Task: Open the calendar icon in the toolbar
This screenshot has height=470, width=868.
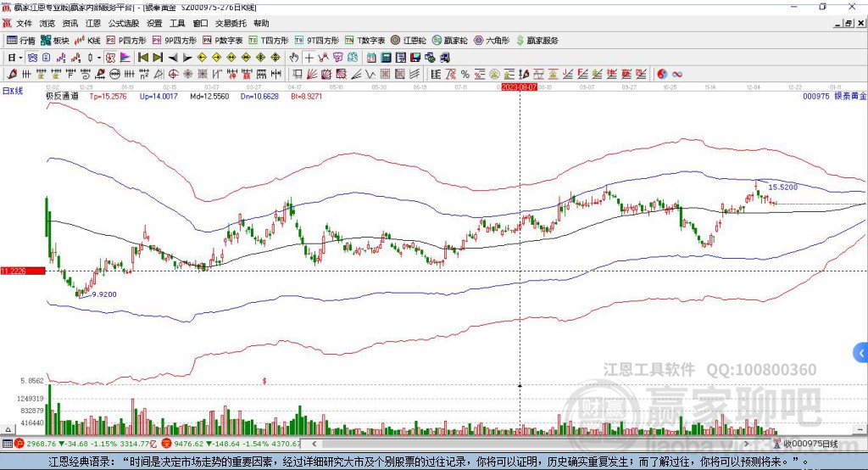Action: [x=371, y=58]
